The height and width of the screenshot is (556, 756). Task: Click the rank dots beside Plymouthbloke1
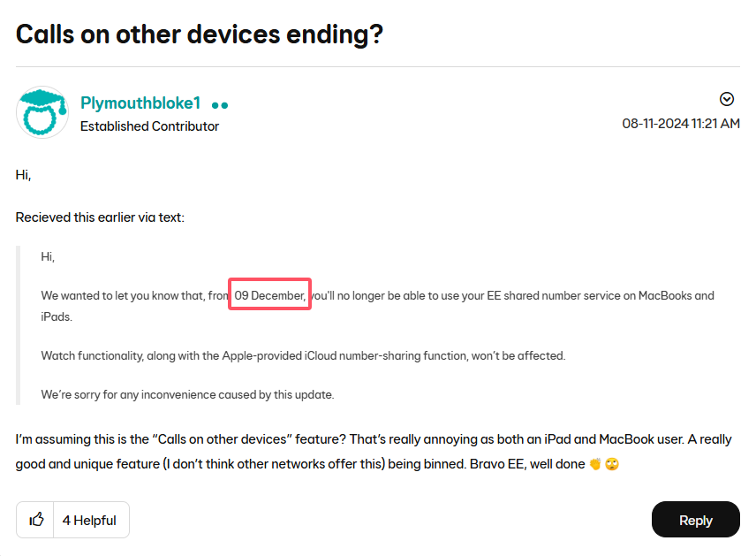tap(220, 104)
